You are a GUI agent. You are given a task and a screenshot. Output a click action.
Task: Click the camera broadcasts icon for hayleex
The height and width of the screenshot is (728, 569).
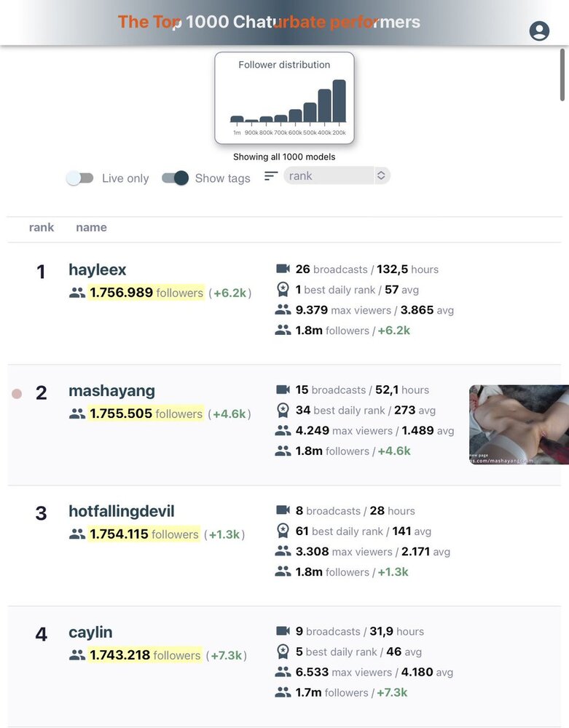(283, 269)
